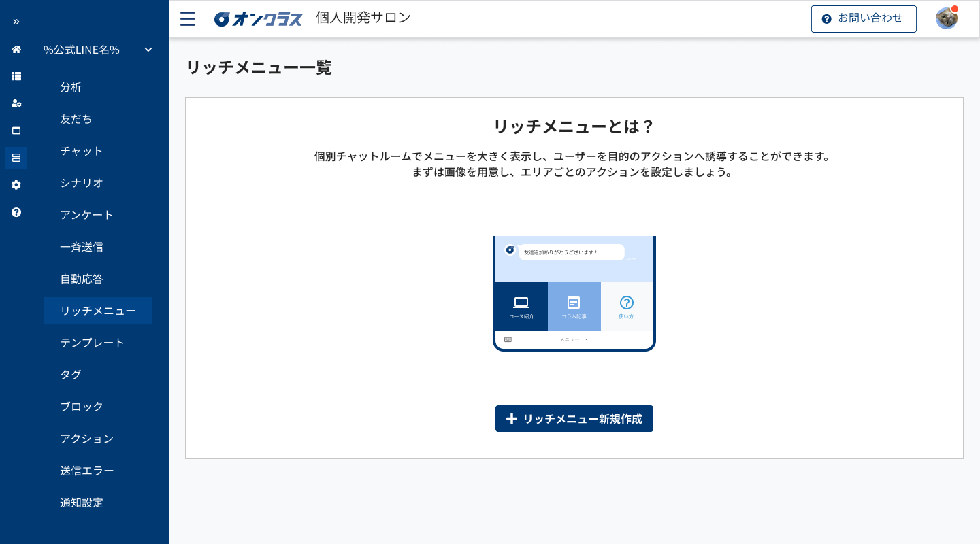Click the オンクラス logo in the header
Viewport: 980px width, 544px height.
259,18
